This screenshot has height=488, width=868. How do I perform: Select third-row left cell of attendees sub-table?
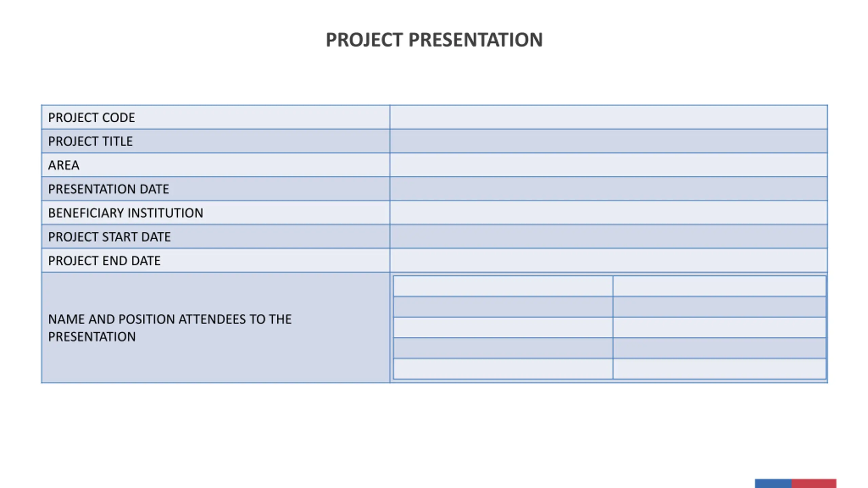coord(503,327)
